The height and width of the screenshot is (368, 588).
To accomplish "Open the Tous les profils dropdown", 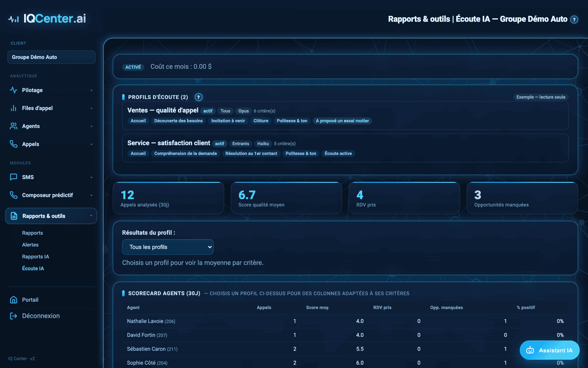I will 168,247.
